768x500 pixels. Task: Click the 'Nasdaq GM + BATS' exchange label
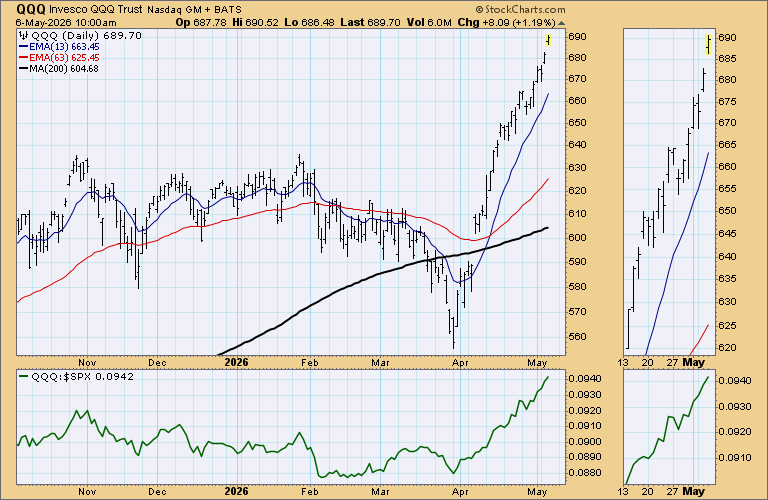194,9
